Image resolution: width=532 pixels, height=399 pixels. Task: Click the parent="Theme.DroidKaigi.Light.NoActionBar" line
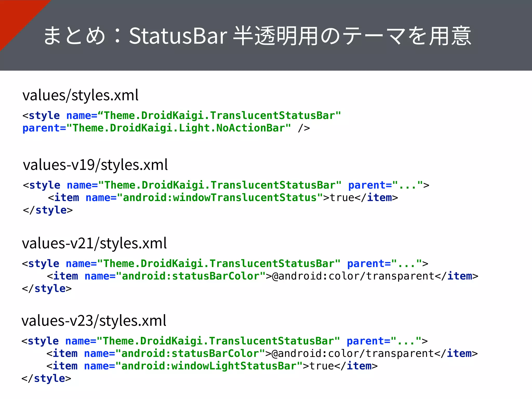point(166,128)
